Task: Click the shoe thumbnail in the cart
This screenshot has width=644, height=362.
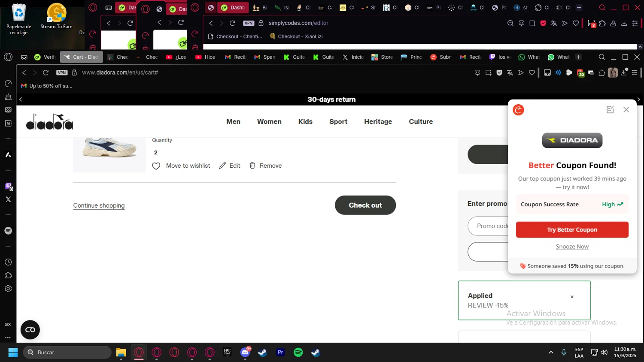Action: pyautogui.click(x=109, y=155)
